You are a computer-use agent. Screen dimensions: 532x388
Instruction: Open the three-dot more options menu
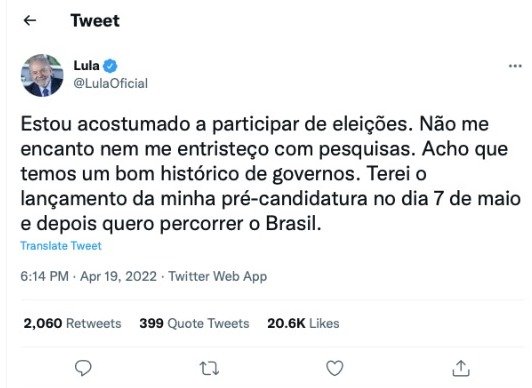[x=515, y=66]
